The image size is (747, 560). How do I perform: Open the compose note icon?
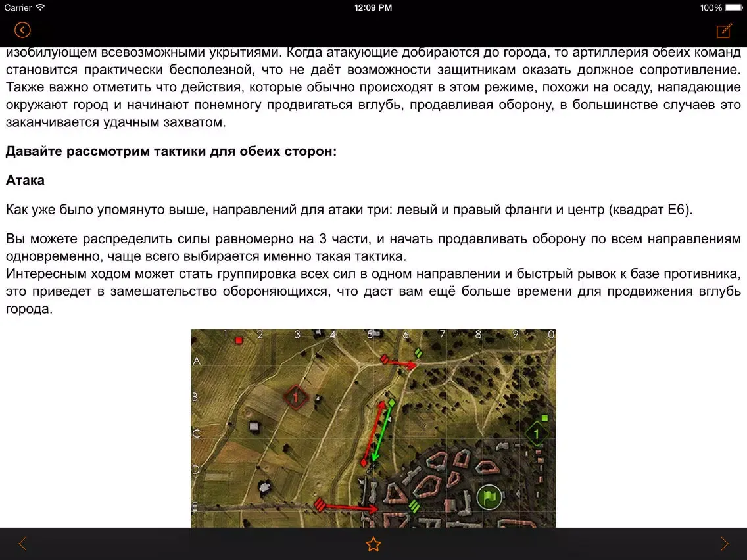point(724,30)
